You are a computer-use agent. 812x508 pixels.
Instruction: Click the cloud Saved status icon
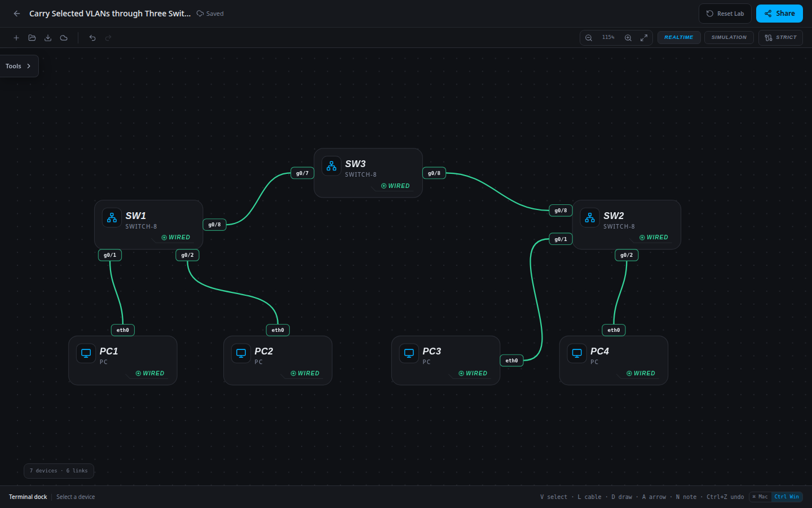coord(200,14)
